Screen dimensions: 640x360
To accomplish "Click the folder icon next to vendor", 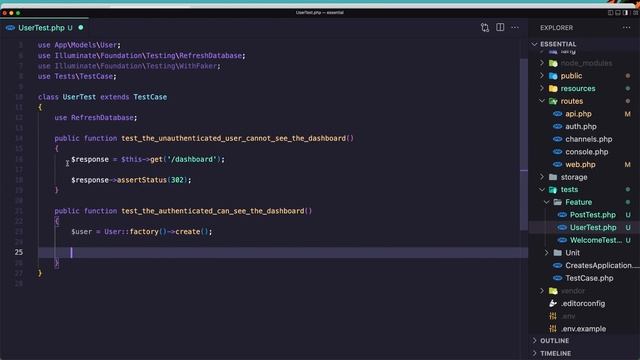I will point(553,291).
